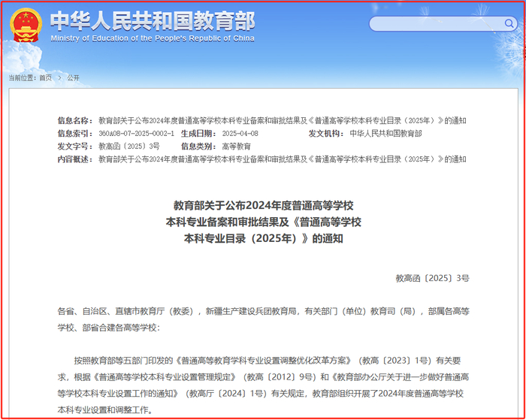Click the 发文字号 label

click(x=75, y=147)
